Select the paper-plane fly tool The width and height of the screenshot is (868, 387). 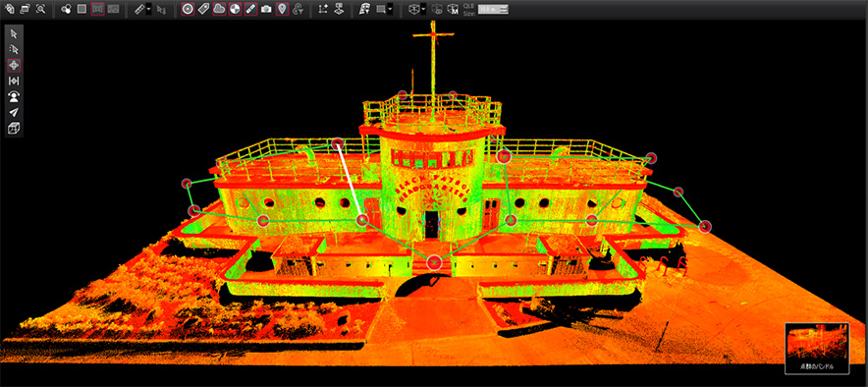pos(14,112)
